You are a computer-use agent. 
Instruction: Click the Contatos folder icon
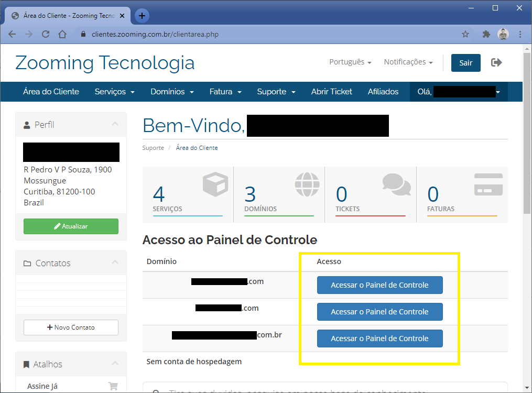pyautogui.click(x=27, y=264)
